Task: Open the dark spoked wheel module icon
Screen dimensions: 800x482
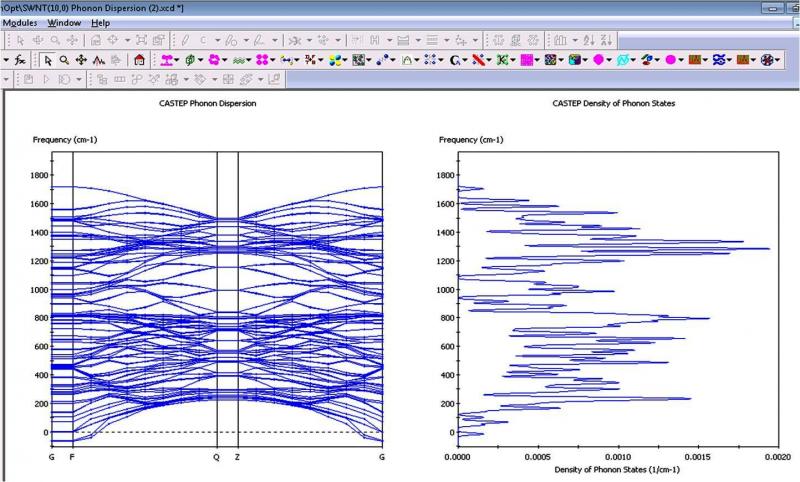Action: click(767, 60)
